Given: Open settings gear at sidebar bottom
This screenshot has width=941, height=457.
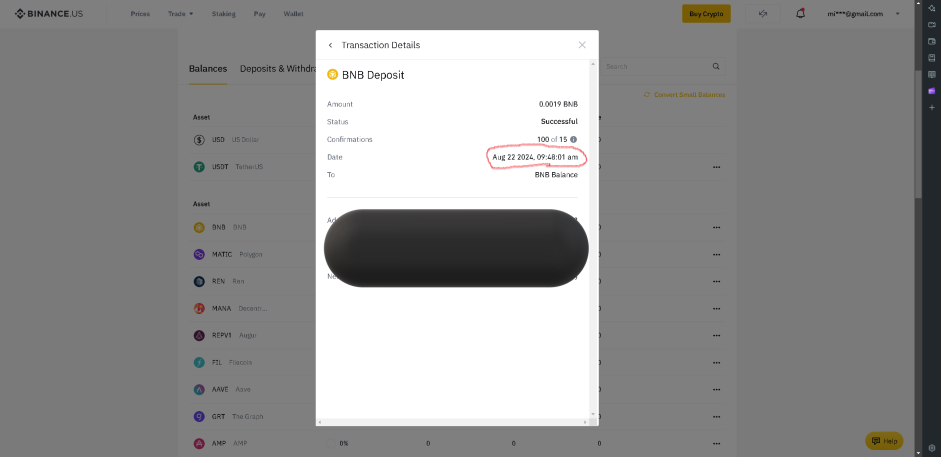Looking at the screenshot, I should click(x=931, y=447).
